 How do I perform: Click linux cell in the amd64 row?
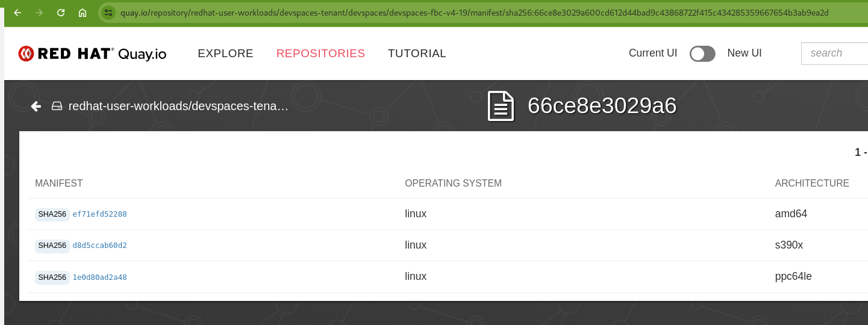point(416,214)
